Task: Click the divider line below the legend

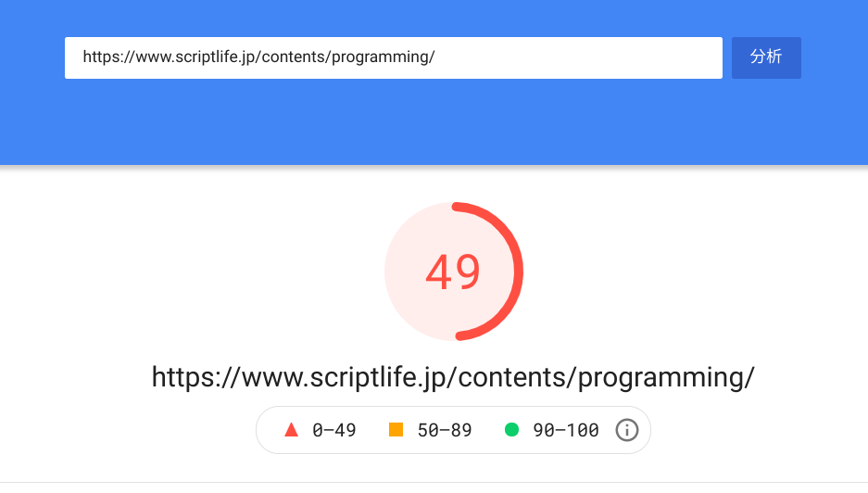Action: coord(434,482)
